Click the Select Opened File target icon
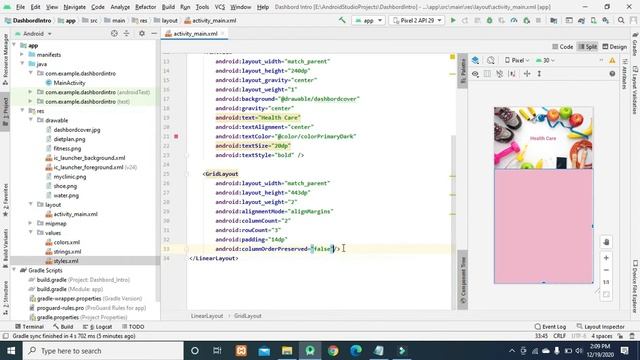640x360 pixels. [x=114, y=33]
